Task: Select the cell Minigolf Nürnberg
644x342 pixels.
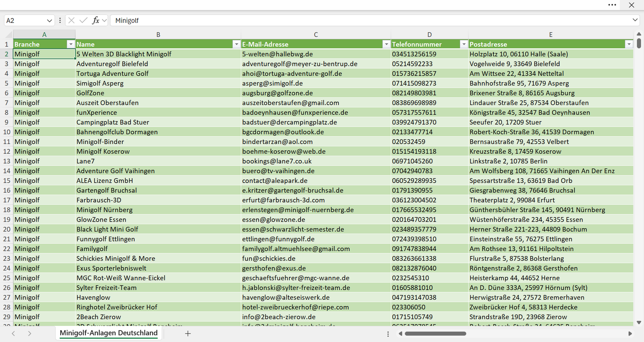Action: pyautogui.click(x=158, y=209)
